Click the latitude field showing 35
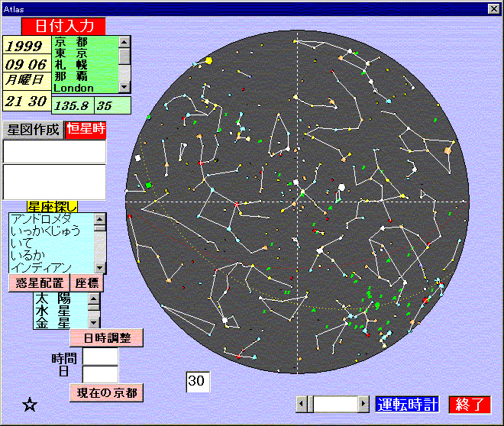This screenshot has height=426, width=504. point(112,105)
